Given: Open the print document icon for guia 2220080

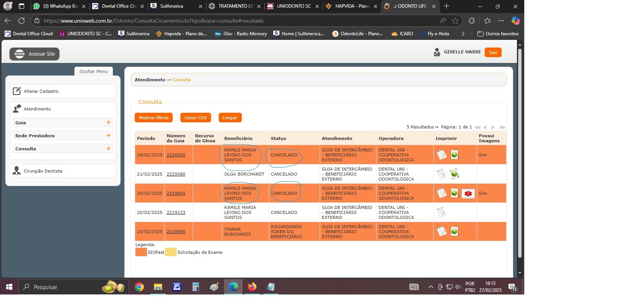Looking at the screenshot, I should coord(442,174).
